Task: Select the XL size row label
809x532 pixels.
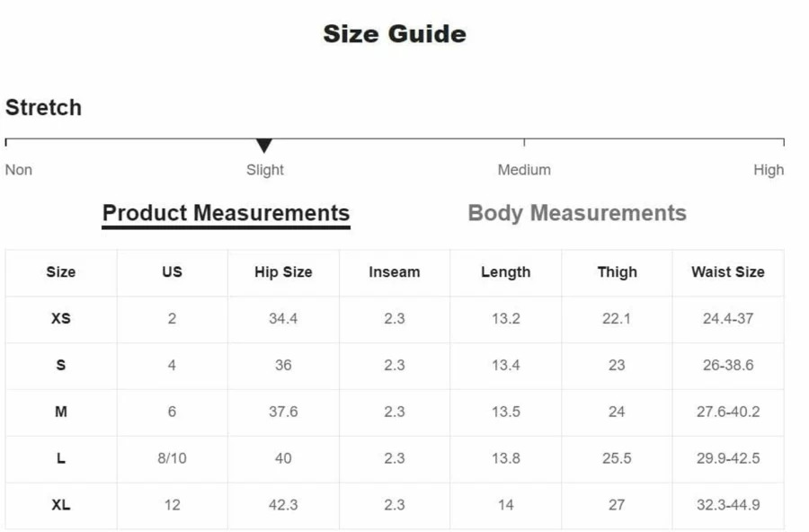Action: click(x=61, y=505)
